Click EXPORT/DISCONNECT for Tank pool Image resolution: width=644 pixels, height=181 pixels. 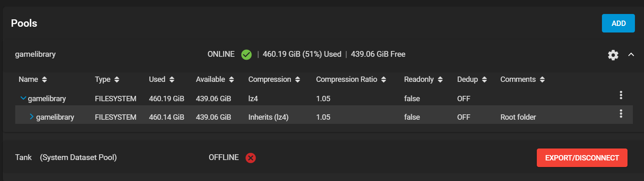tap(582, 158)
